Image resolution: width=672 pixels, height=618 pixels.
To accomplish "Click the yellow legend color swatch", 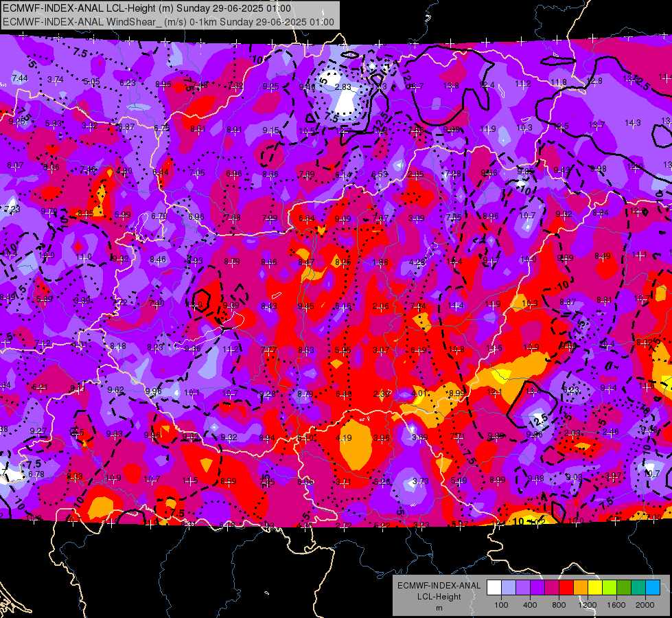I will [595, 588].
